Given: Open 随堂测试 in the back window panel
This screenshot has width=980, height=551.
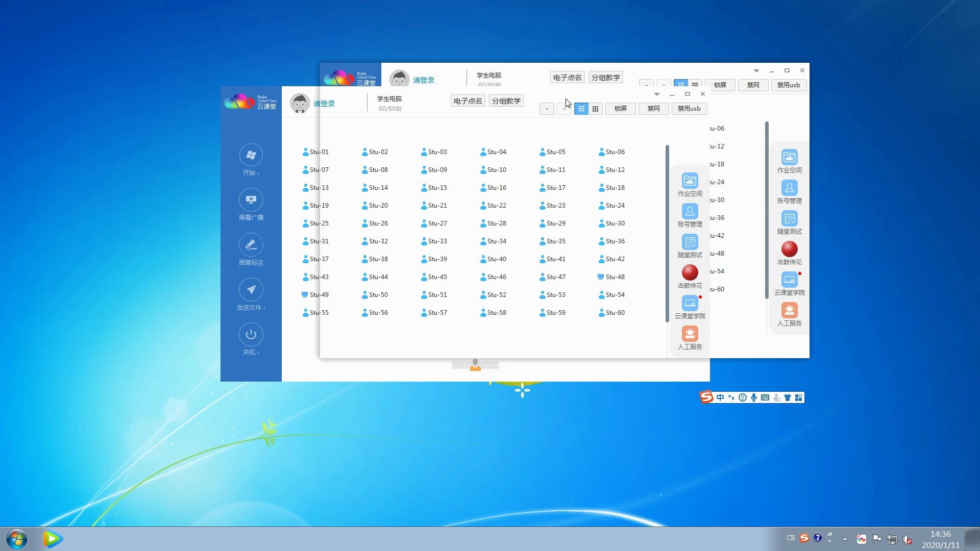Looking at the screenshot, I should coord(789,222).
